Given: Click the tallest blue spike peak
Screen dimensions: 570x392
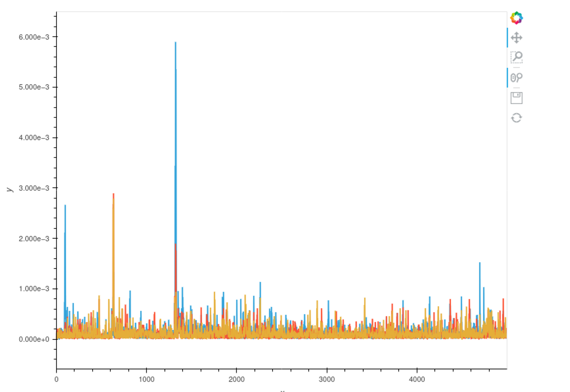Looking at the screenshot, I should 176,43.
